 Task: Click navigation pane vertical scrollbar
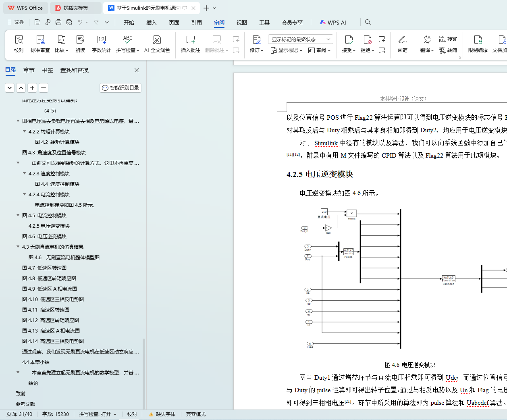click(x=144, y=374)
